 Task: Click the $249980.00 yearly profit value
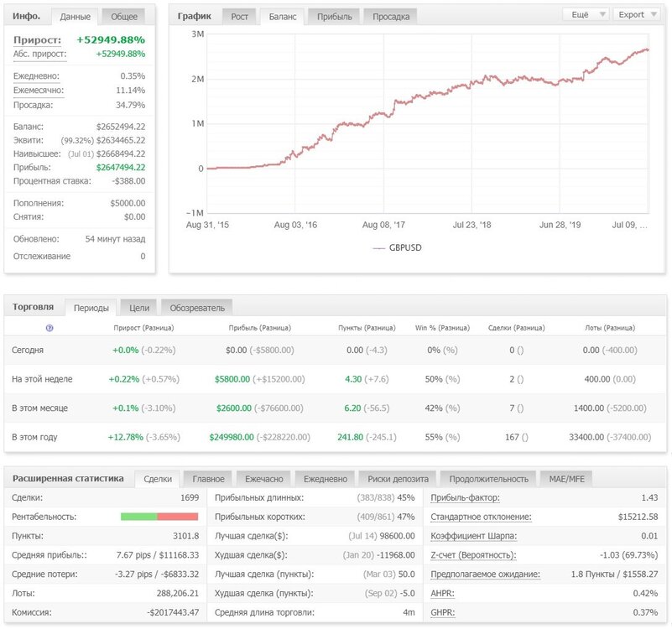[232, 438]
